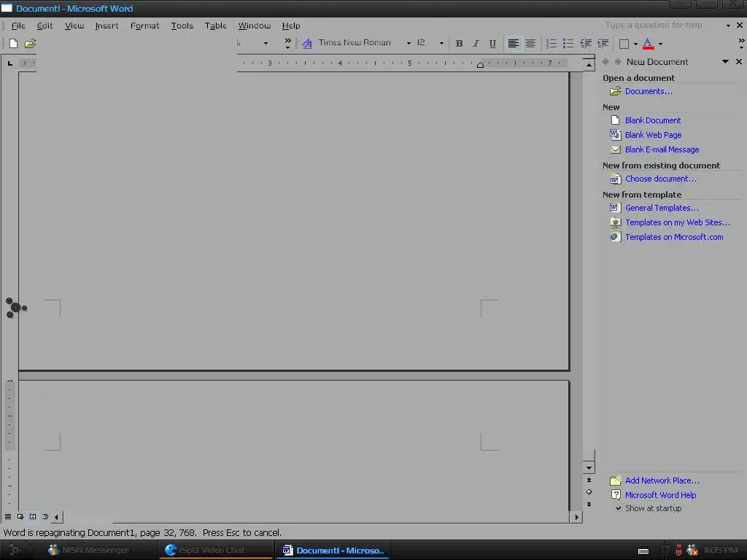The width and height of the screenshot is (747, 560).
Task: Open the Edit menu
Action: (44, 26)
